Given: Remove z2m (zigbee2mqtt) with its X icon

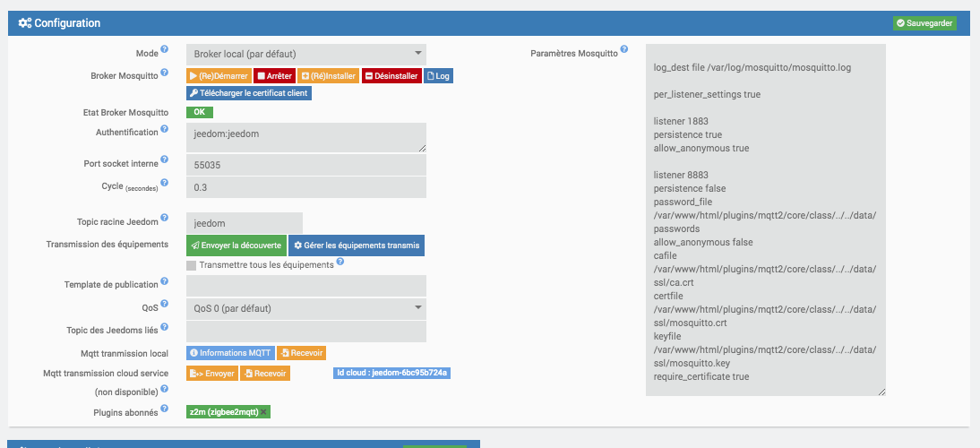Looking at the screenshot, I should click(x=263, y=412).
